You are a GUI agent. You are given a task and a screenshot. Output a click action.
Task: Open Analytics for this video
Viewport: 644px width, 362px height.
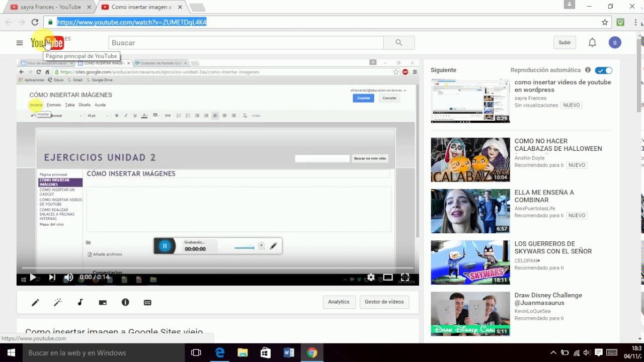click(339, 302)
